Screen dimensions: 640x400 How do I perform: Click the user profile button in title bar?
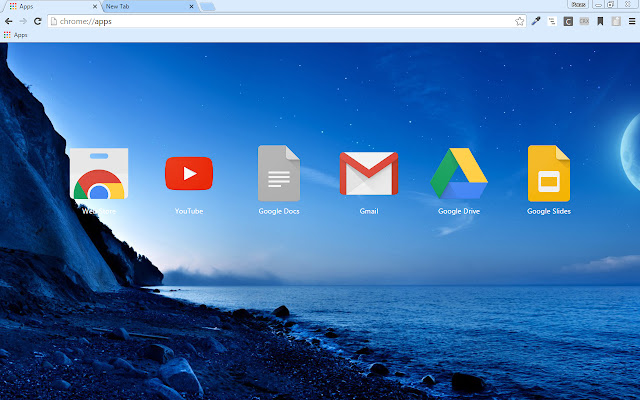[578, 4]
